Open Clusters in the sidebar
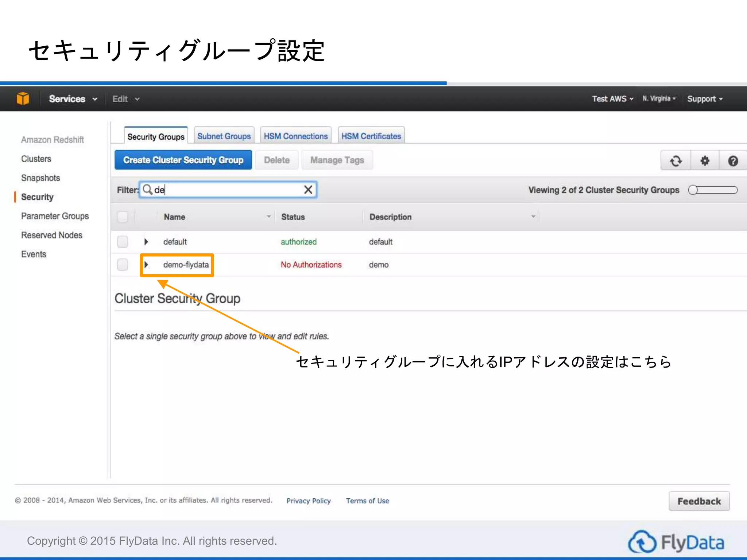This screenshot has height=560, width=747. [36, 159]
